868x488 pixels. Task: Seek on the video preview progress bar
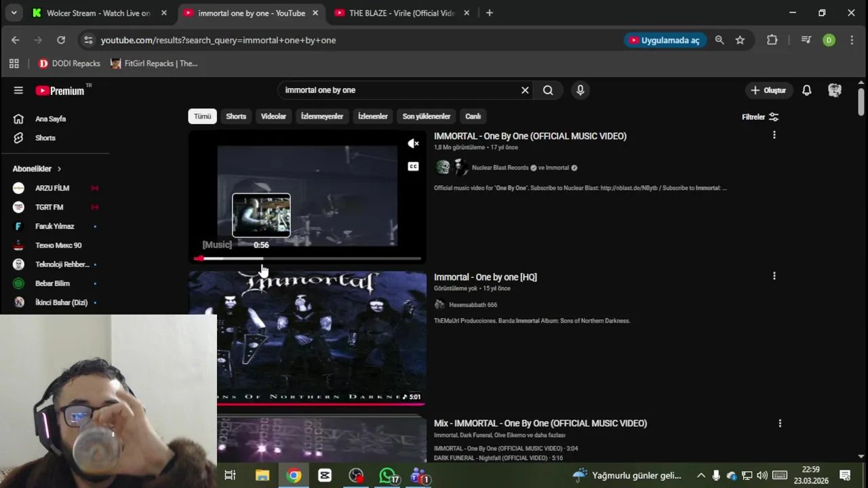(x=307, y=258)
